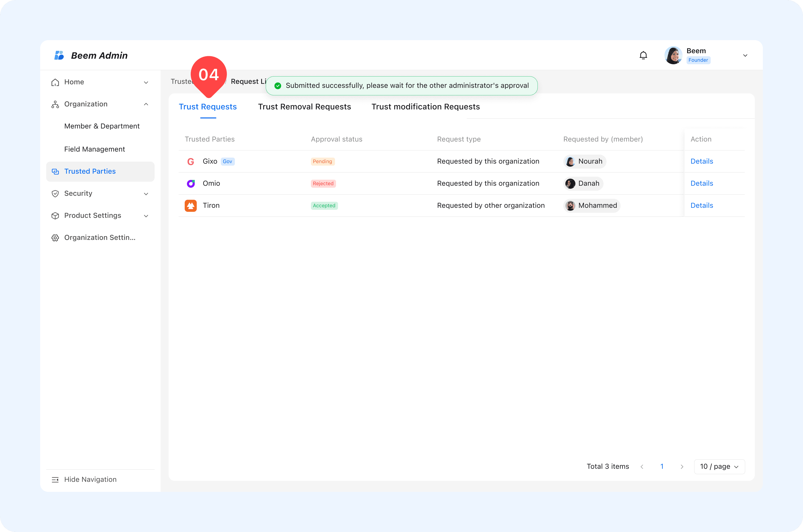The width and height of the screenshot is (803, 532).
Task: Switch to Trust modification Requests tab
Action: point(425,107)
